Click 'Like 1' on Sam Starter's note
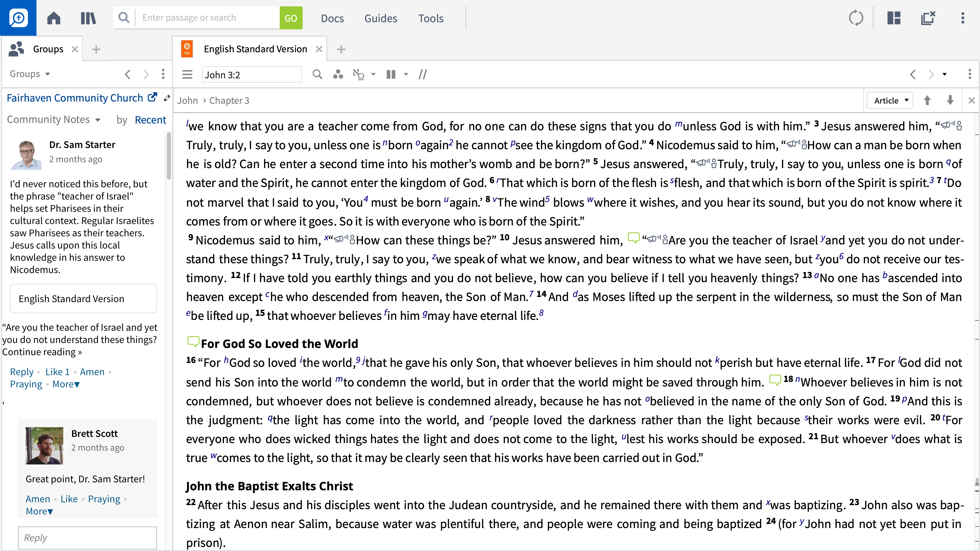The image size is (980, 551). pyautogui.click(x=57, y=371)
